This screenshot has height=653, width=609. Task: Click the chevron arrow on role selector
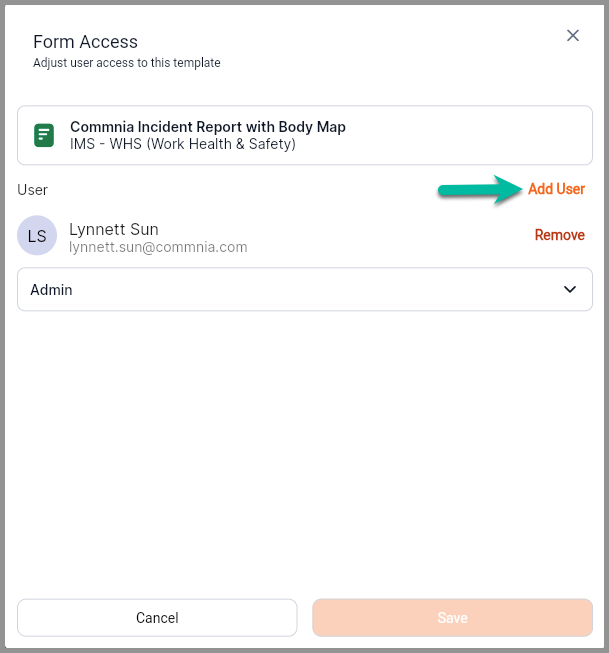click(x=570, y=289)
